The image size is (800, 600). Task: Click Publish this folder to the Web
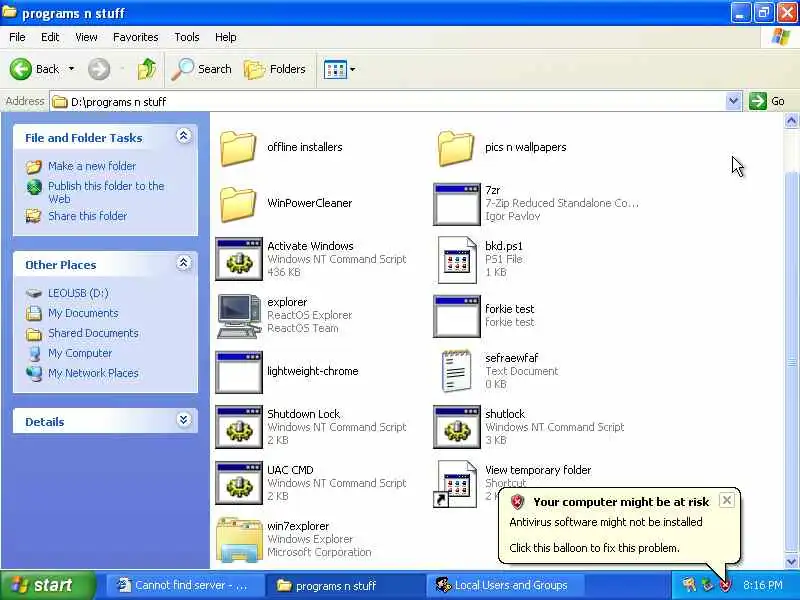[x=106, y=192]
